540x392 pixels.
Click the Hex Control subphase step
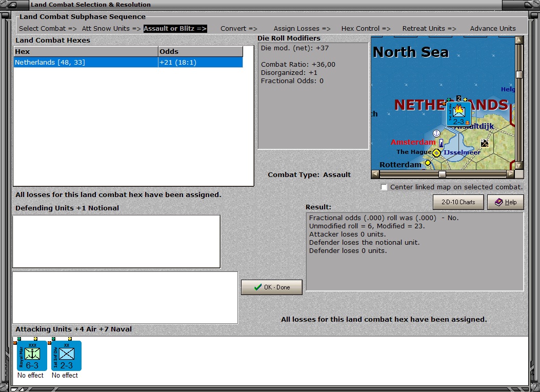tap(366, 29)
